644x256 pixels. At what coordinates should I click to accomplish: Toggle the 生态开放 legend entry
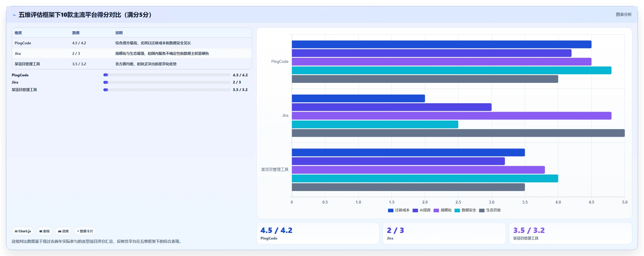point(490,210)
